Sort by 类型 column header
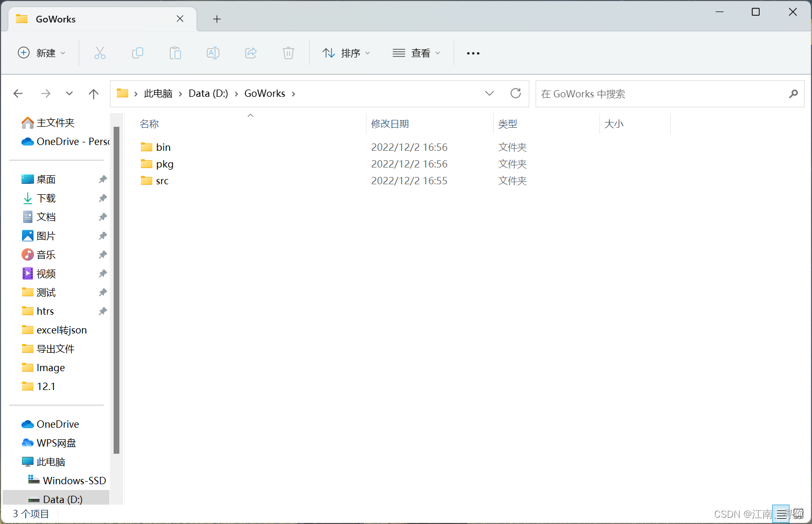The width and height of the screenshot is (812, 524). (508, 124)
